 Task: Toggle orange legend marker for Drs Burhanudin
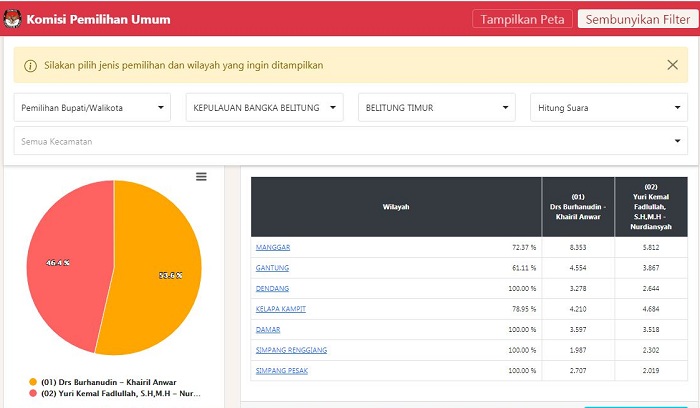[x=33, y=382]
